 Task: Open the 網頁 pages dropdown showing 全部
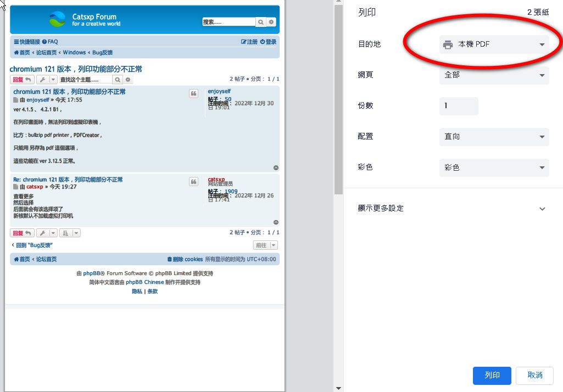494,75
